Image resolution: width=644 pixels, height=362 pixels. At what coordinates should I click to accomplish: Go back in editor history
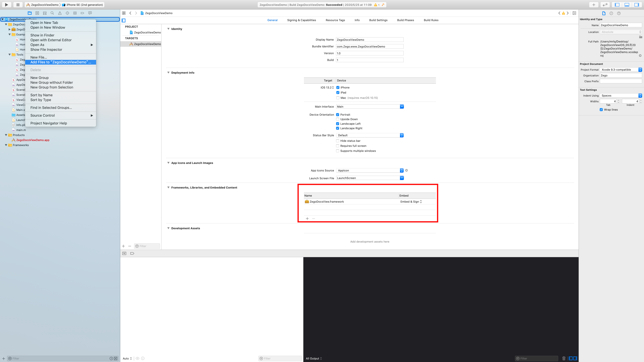point(130,13)
